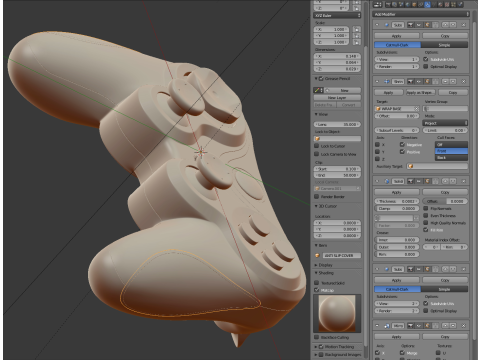Viewport: 480px width, 360px height.
Task: Move the first Subsurf modifier down
Action: (x=453, y=25)
